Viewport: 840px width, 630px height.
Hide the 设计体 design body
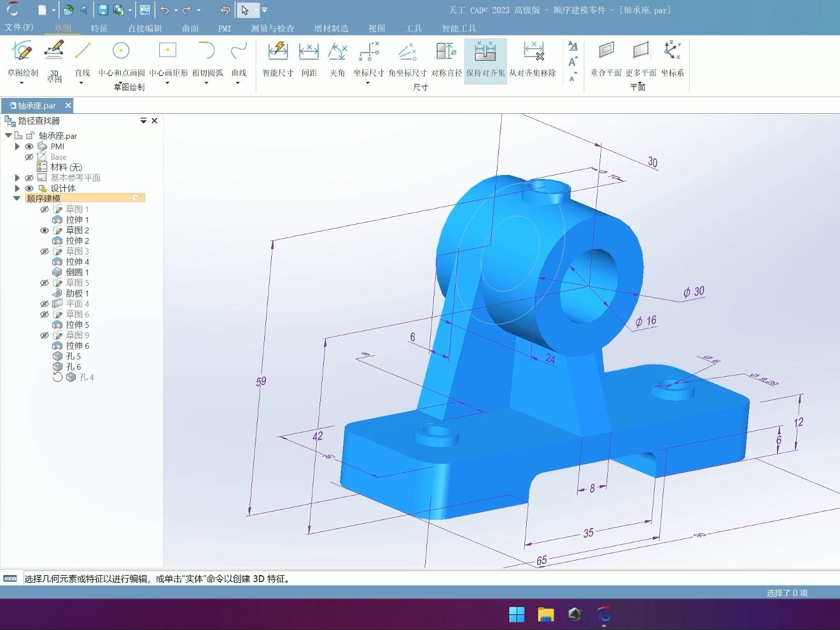(x=29, y=188)
